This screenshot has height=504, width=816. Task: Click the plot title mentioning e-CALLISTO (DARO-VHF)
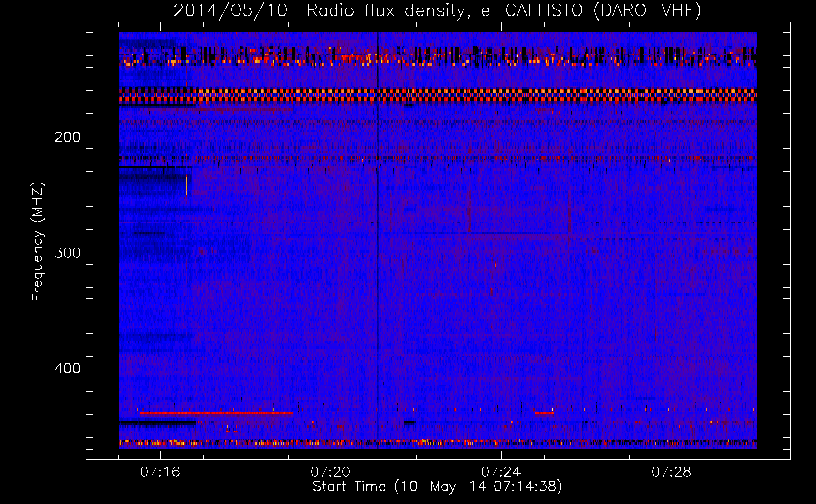pyautogui.click(x=437, y=10)
